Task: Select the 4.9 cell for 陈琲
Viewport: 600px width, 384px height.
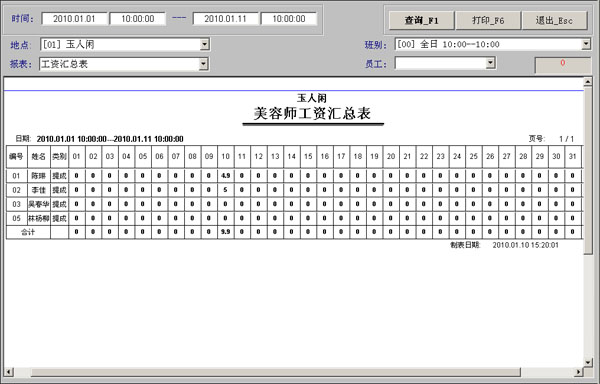Action: click(x=226, y=176)
